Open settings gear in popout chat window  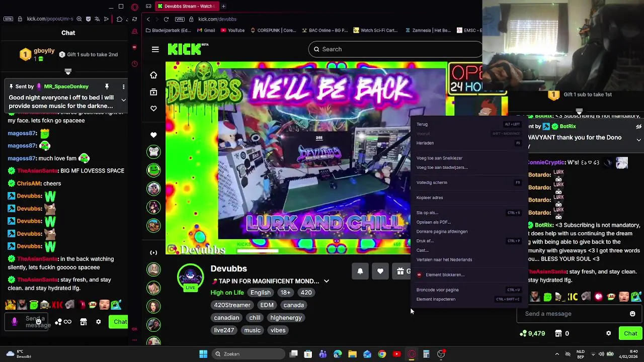click(x=99, y=322)
